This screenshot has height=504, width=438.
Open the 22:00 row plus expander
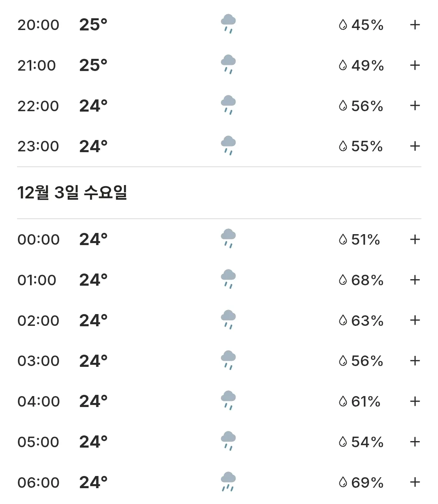[414, 106]
